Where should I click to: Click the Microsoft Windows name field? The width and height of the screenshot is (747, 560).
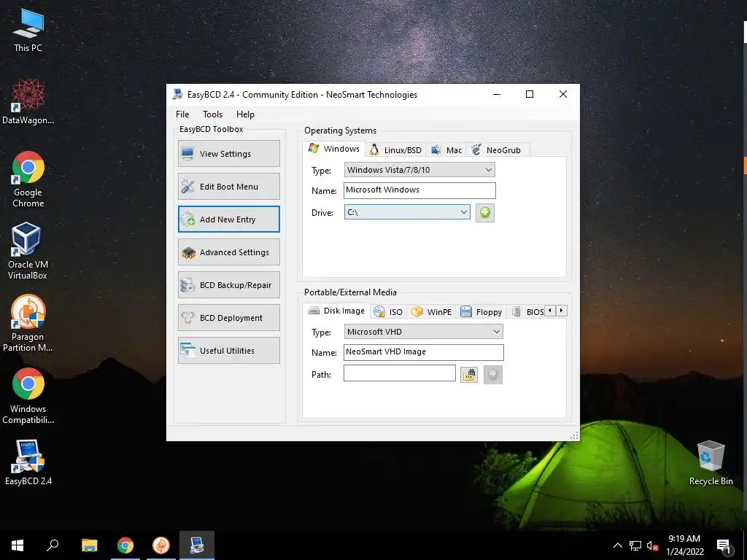coord(419,190)
